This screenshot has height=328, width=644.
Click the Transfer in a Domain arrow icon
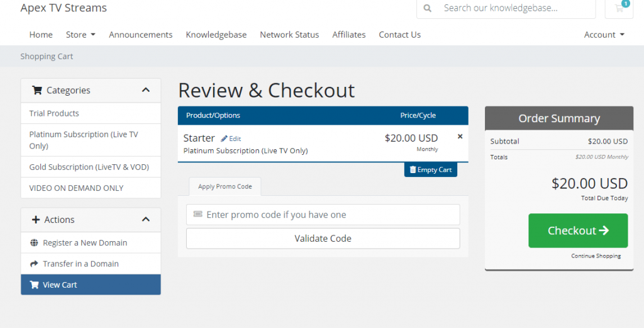pyautogui.click(x=34, y=264)
